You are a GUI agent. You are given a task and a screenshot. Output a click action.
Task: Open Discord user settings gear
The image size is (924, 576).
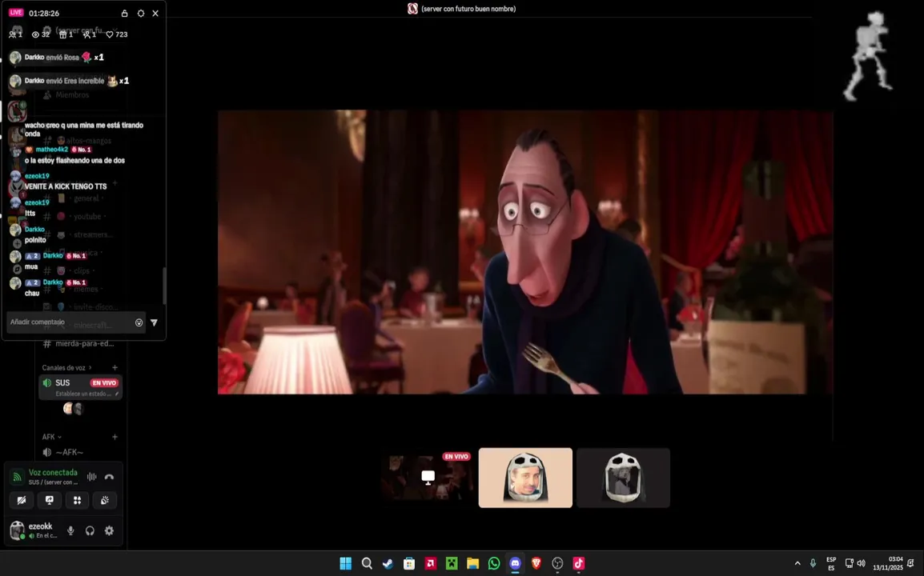(x=110, y=530)
